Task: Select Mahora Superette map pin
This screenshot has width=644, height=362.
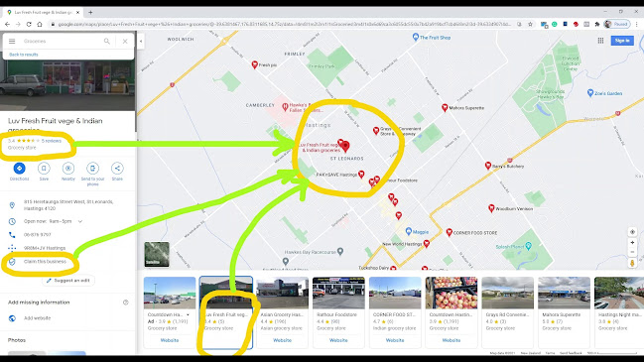Action: (445, 107)
